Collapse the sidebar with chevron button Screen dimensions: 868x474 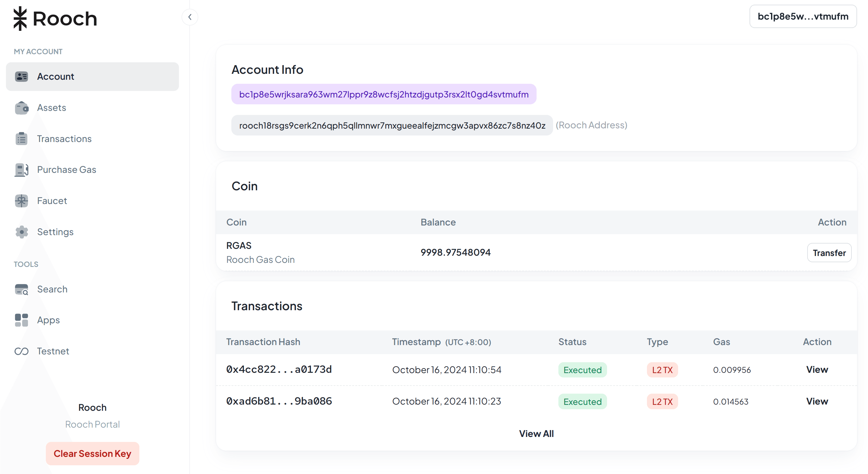[x=190, y=17]
